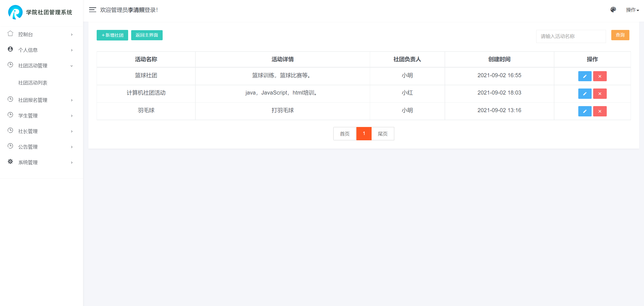
Task: Delete the 篮球社团 row with X icon
Action: point(600,76)
